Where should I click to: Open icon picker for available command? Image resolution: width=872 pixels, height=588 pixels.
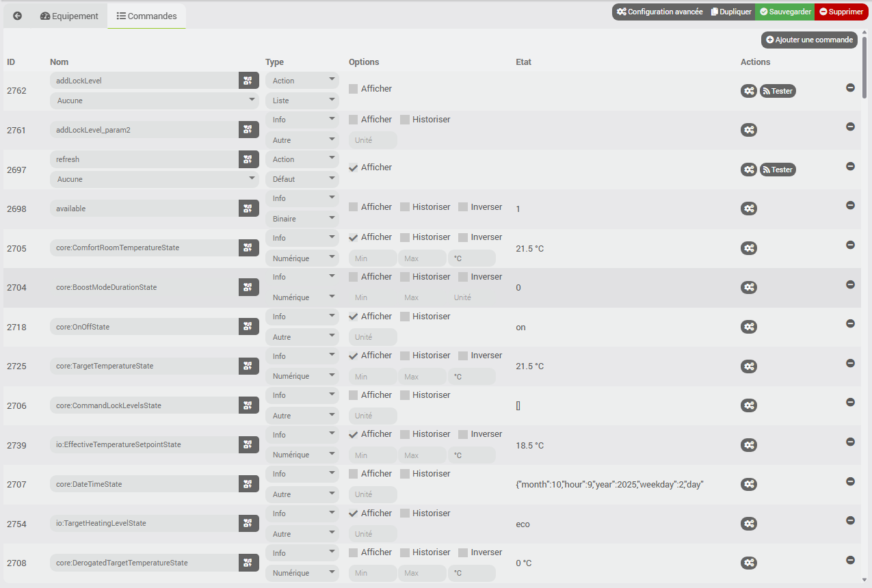click(249, 209)
